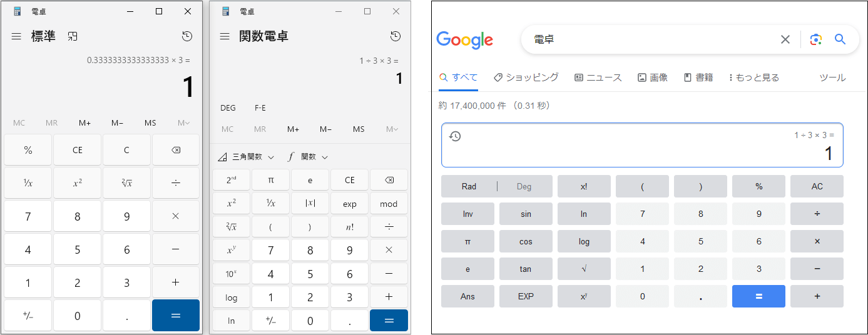This screenshot has width=868, height=335.
Task: Open the もっと見る menu on Google
Action: pos(753,77)
